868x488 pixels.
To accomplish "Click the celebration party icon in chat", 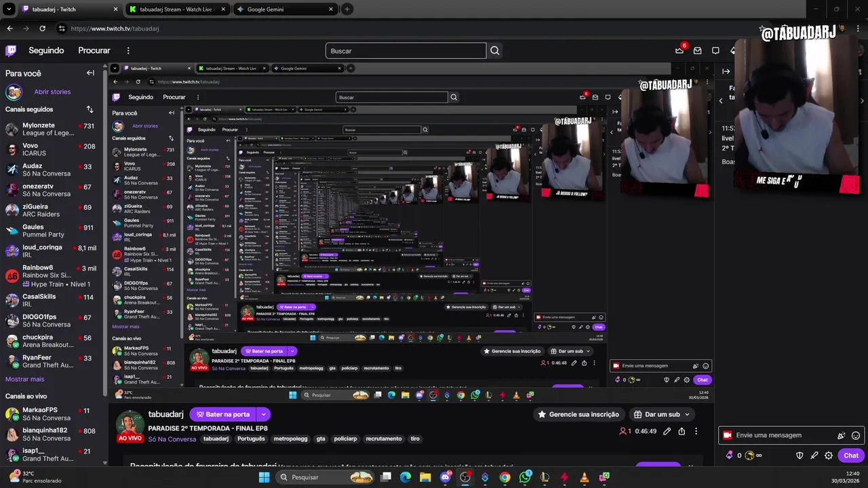I will pyautogui.click(x=842, y=435).
